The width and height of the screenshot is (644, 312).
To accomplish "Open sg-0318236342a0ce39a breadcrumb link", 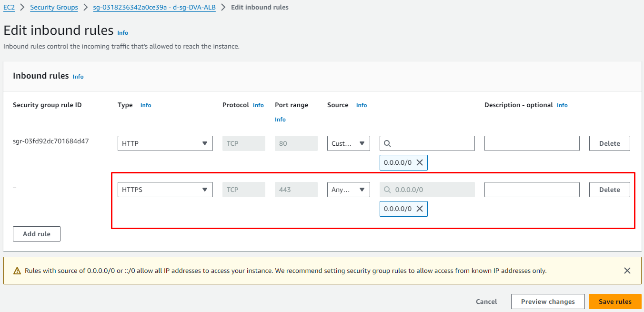I will coord(154,7).
